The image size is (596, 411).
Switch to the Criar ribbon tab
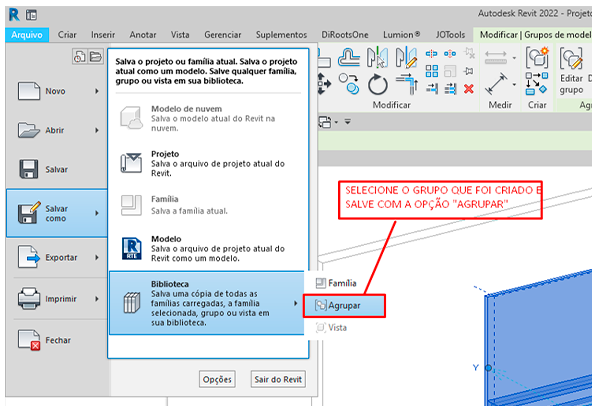67,35
